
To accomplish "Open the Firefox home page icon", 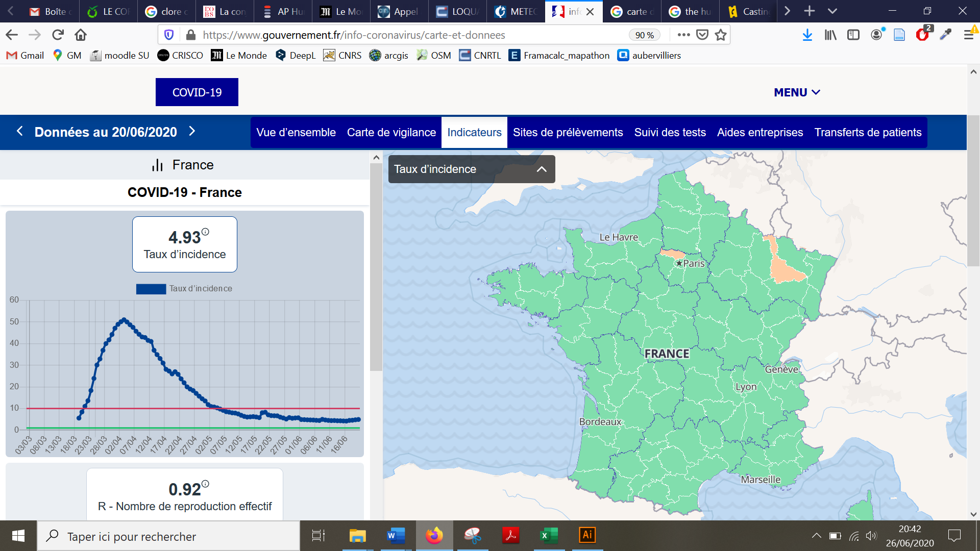I will pos(81,35).
